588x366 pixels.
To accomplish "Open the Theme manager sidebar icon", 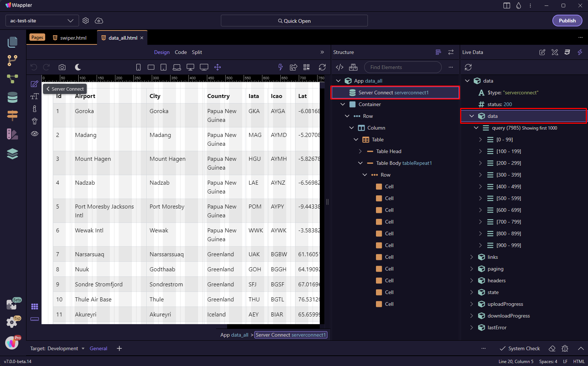I will 12,134.
